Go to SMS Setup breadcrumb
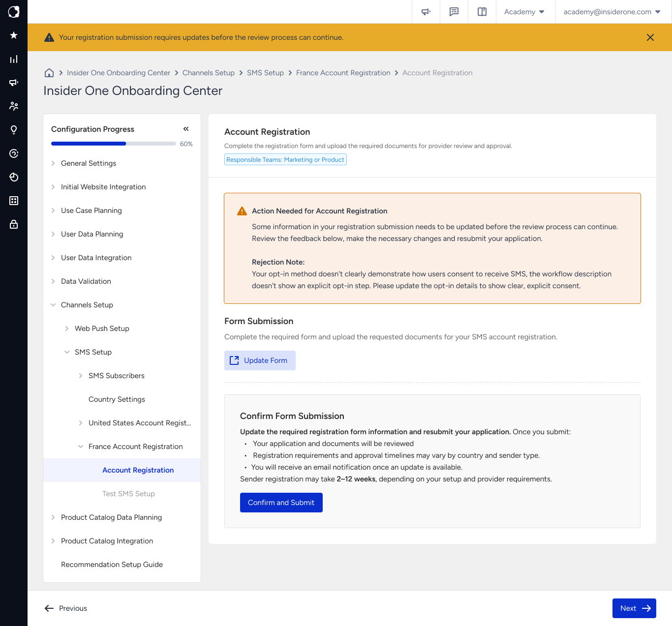672x626 pixels. coord(265,73)
